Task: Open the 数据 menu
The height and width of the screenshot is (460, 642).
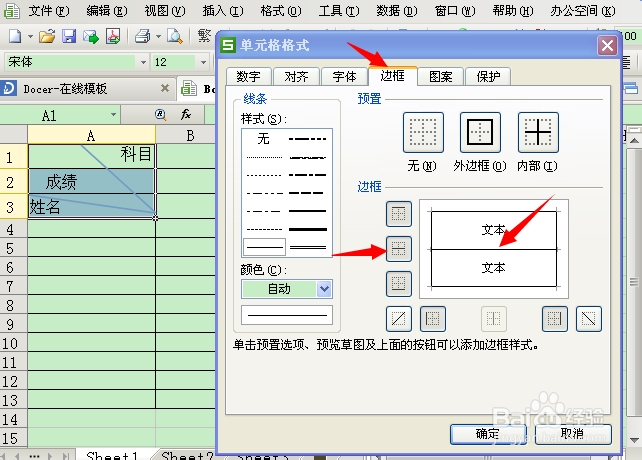Action: click(x=397, y=11)
